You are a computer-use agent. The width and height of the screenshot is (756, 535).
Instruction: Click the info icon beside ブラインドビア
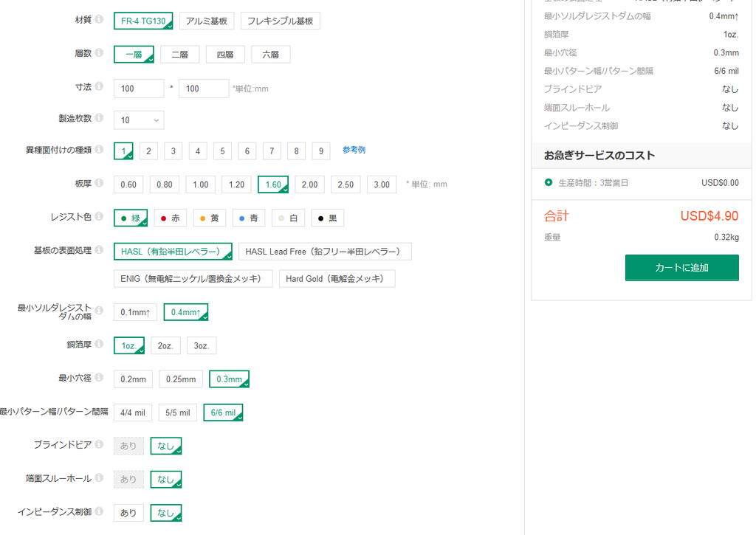click(x=101, y=445)
